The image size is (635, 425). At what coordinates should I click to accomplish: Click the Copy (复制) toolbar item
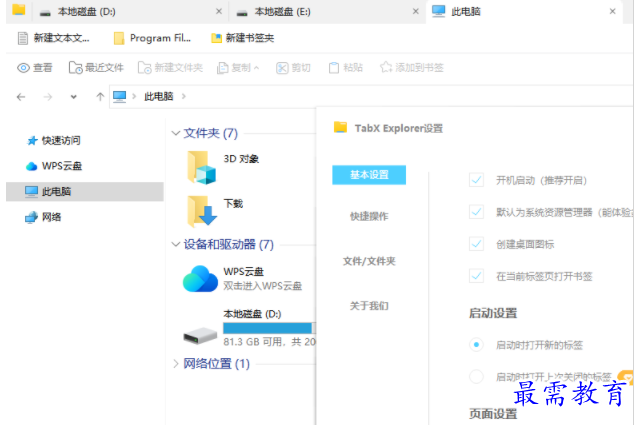(x=238, y=68)
